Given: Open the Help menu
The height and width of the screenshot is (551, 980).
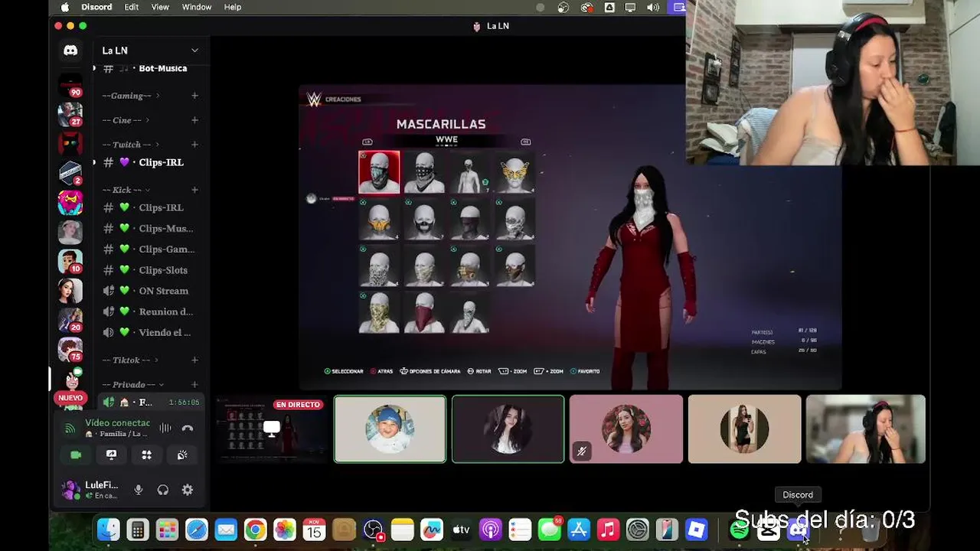Looking at the screenshot, I should [233, 7].
